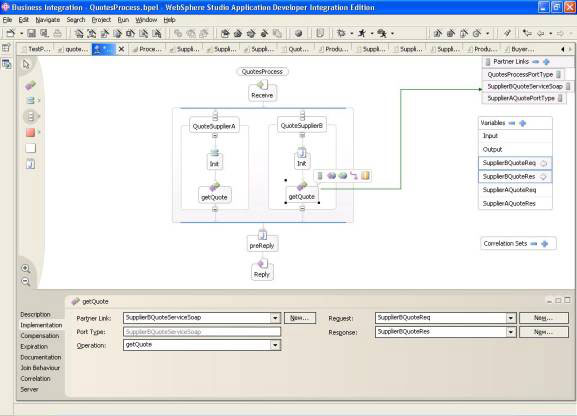Zoom out on the BPEL canvas
The image size is (577, 416).
[26, 282]
